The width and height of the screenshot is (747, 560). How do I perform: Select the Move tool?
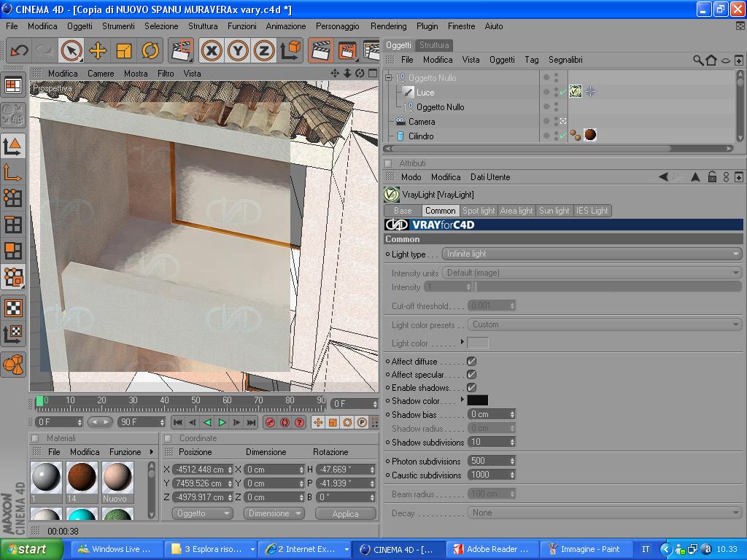tap(98, 50)
